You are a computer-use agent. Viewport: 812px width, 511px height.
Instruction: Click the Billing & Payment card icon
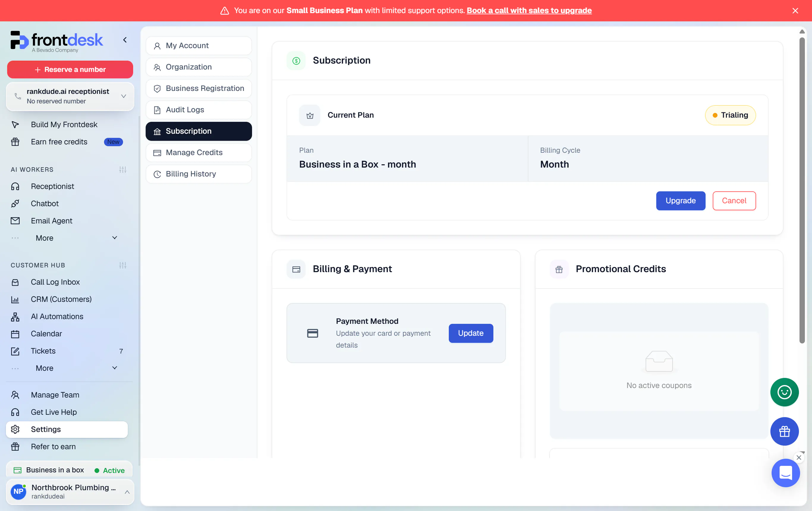pyautogui.click(x=296, y=269)
